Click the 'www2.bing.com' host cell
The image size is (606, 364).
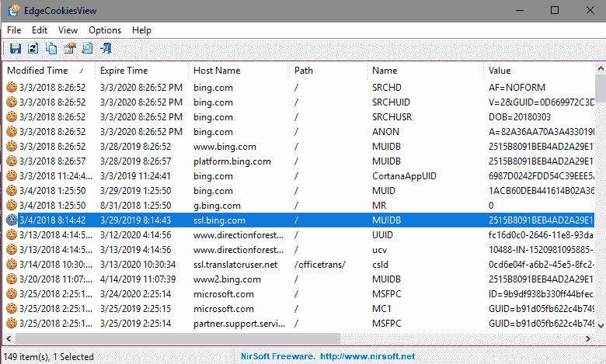coord(227,279)
